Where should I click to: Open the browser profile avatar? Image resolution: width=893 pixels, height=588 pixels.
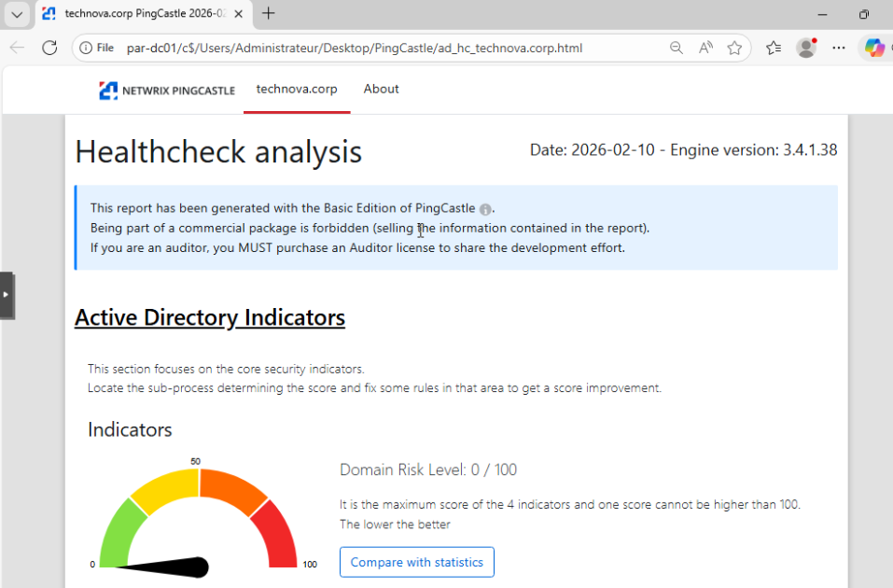[x=805, y=48]
